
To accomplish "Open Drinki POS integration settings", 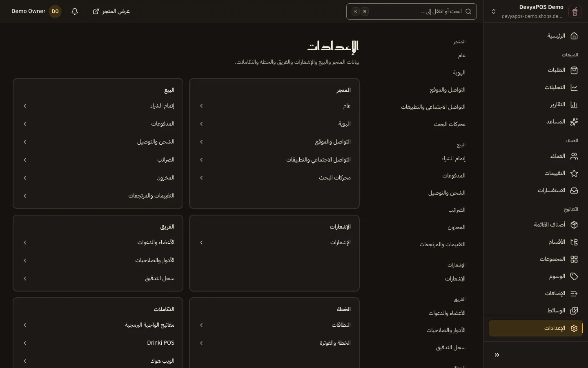I will coord(98,343).
